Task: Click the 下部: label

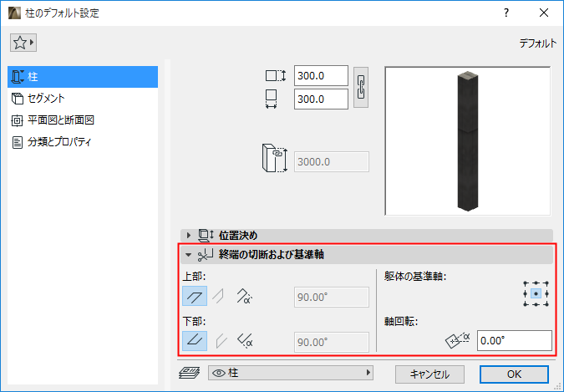Action: 194,321
